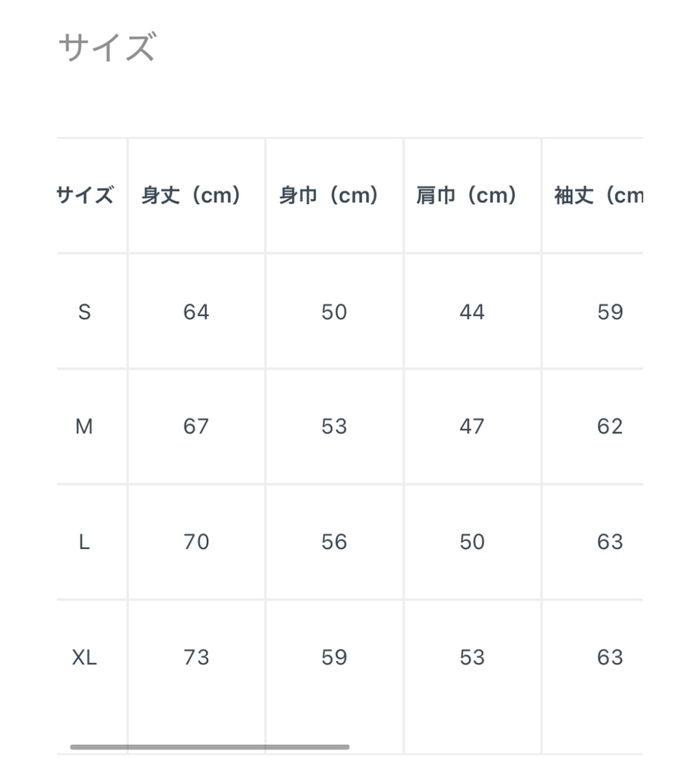The height and width of the screenshot is (762, 700).
Task: Click the 袖丈 column header
Action: [598, 196]
